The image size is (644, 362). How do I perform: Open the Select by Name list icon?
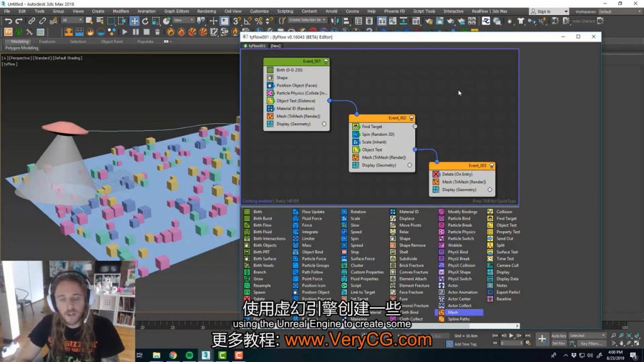[100, 21]
